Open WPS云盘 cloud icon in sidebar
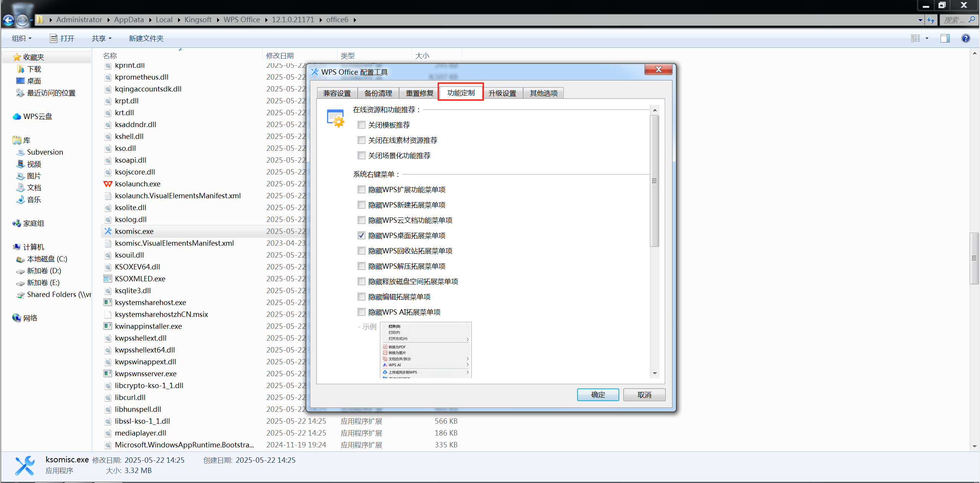Viewport: 980px width, 483px height. [17, 116]
